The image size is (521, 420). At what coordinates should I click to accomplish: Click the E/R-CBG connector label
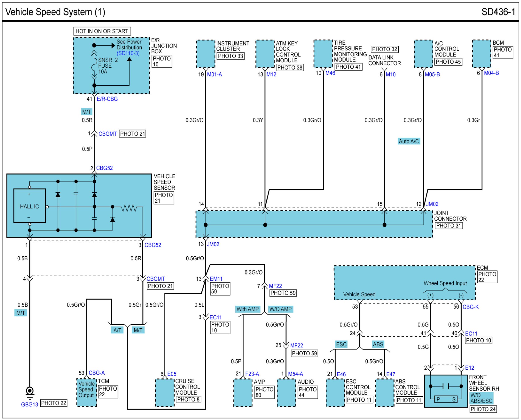107,99
